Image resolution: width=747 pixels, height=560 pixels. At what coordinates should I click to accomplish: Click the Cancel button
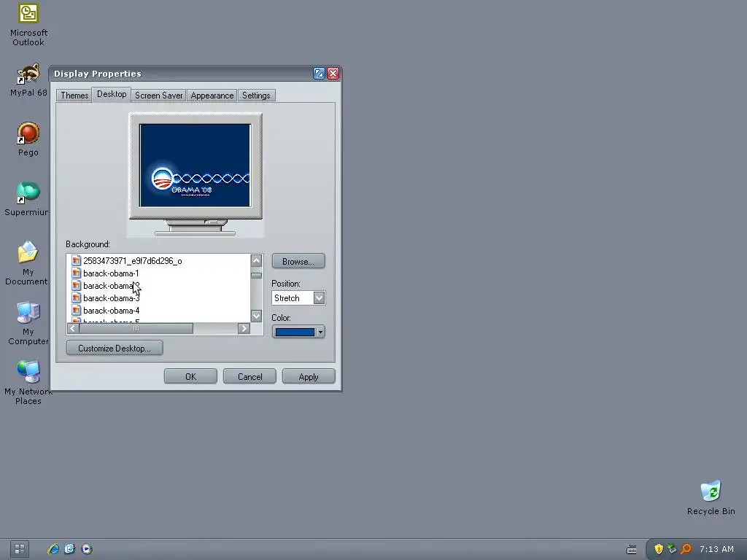point(249,377)
